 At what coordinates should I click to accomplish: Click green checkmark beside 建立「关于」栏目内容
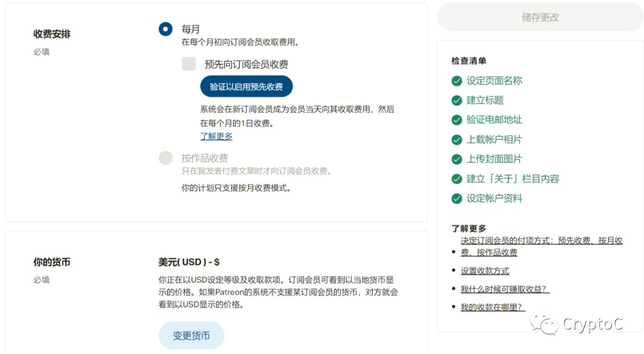(457, 179)
